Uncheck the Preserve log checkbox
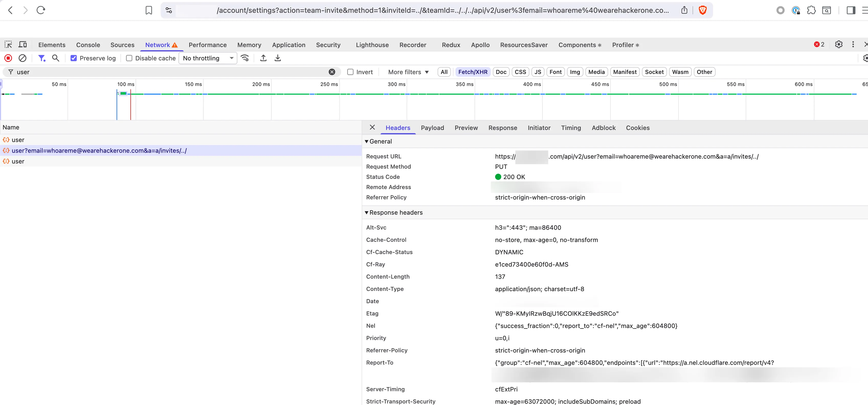 pos(73,58)
